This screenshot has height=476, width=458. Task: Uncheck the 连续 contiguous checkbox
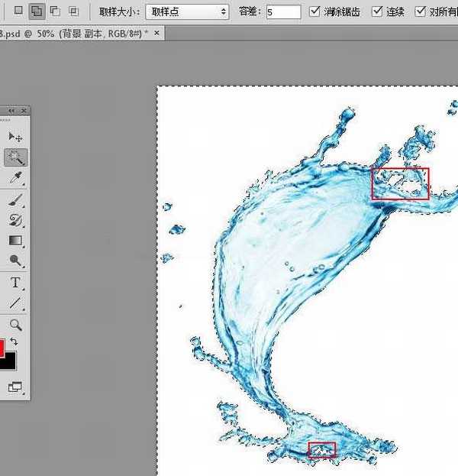pyautogui.click(x=376, y=11)
